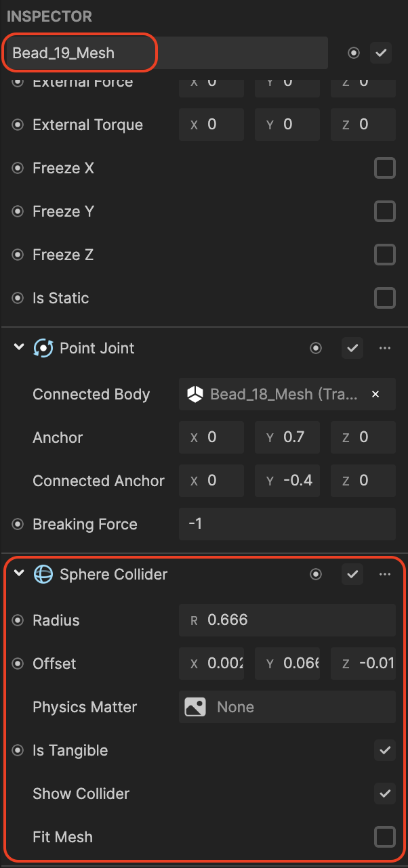
Task: Click the Radius value field 0.666
Action: (287, 621)
